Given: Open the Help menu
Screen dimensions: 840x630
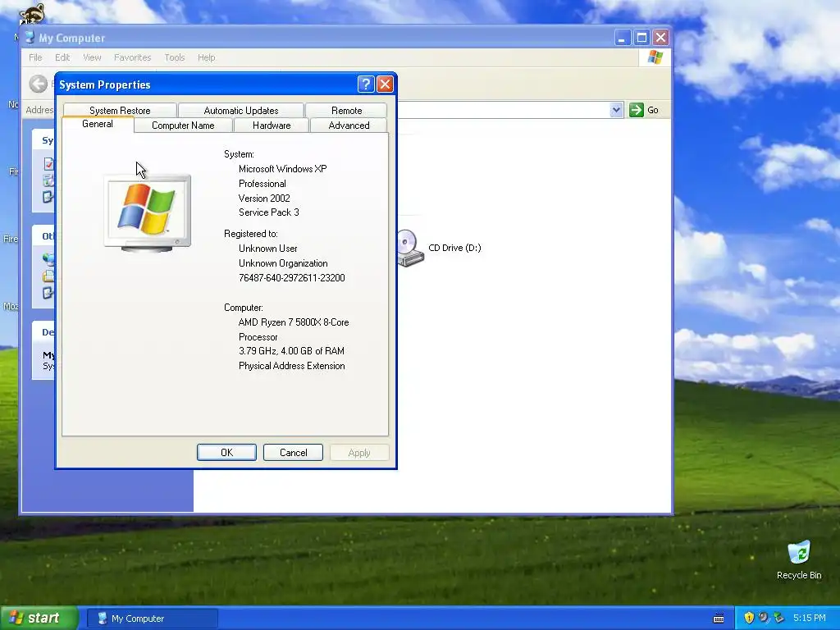Looking at the screenshot, I should coord(206,57).
